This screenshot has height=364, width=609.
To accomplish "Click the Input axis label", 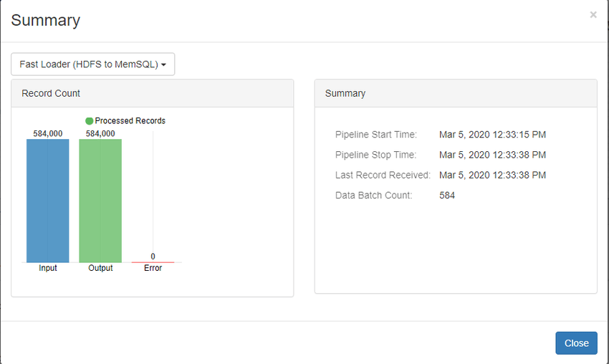I will click(x=48, y=269).
